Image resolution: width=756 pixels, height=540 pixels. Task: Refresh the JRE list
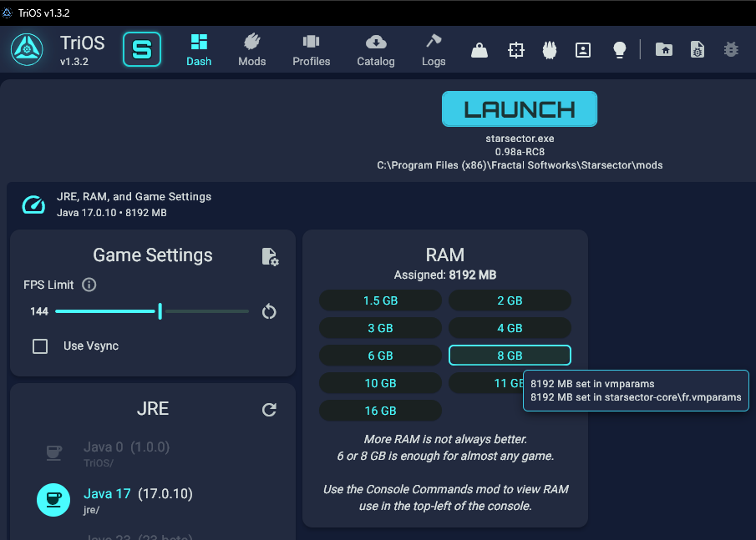point(269,409)
